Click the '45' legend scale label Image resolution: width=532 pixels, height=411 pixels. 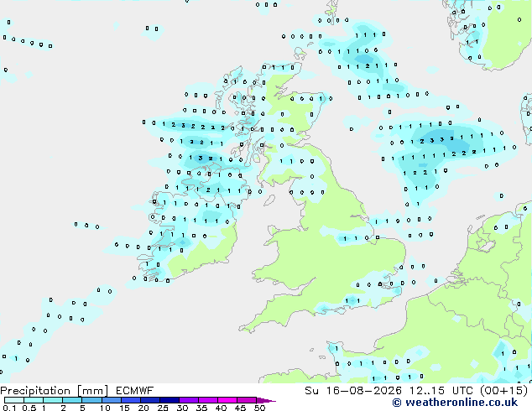point(240,408)
